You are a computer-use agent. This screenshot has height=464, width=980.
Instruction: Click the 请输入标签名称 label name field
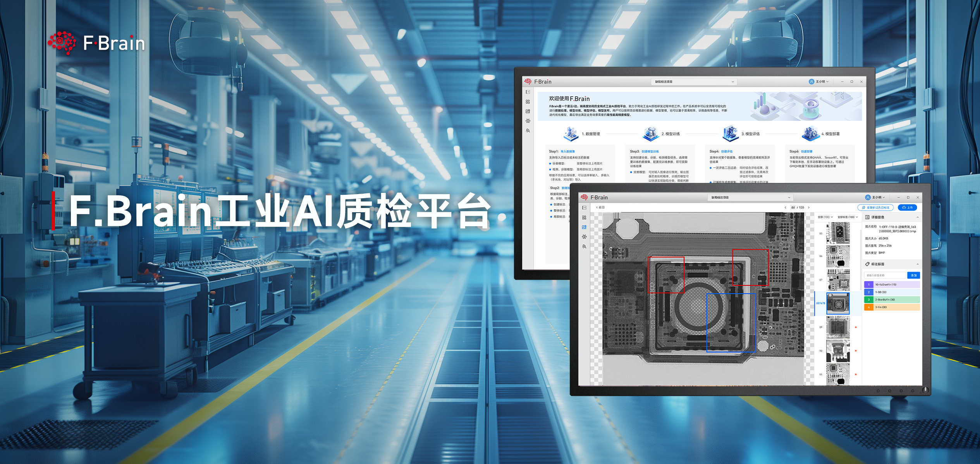coord(885,275)
